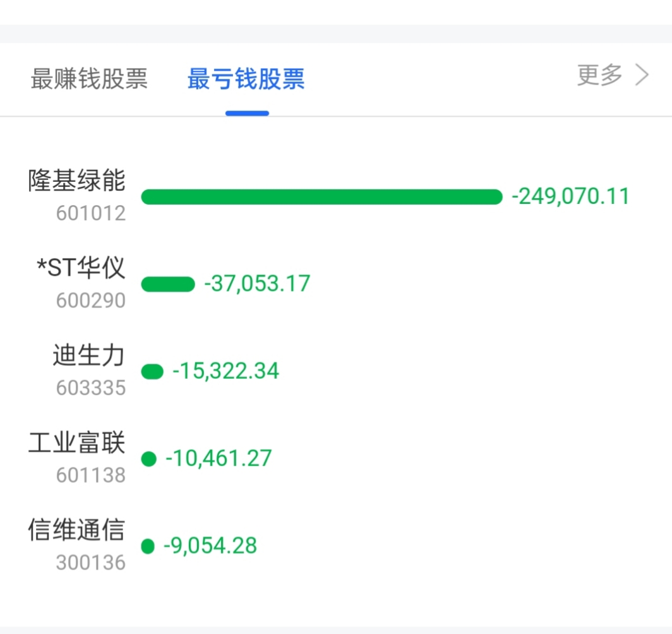The height and width of the screenshot is (634, 672).
Task: Select stock code 600290
Action: (x=91, y=301)
